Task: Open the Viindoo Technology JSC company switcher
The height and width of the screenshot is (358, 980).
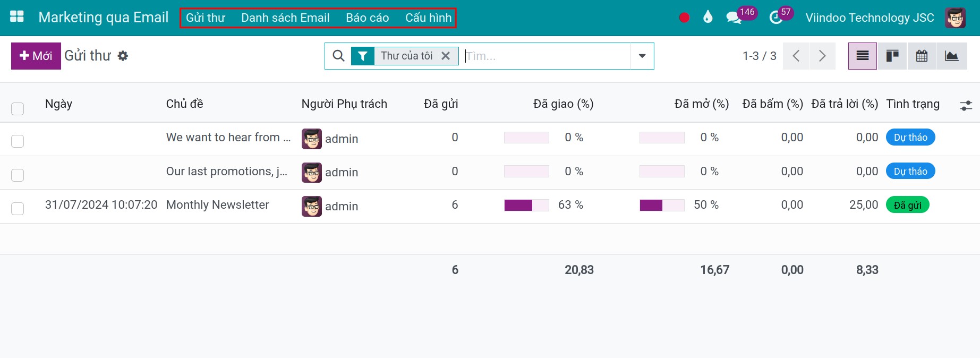Action: (870, 18)
